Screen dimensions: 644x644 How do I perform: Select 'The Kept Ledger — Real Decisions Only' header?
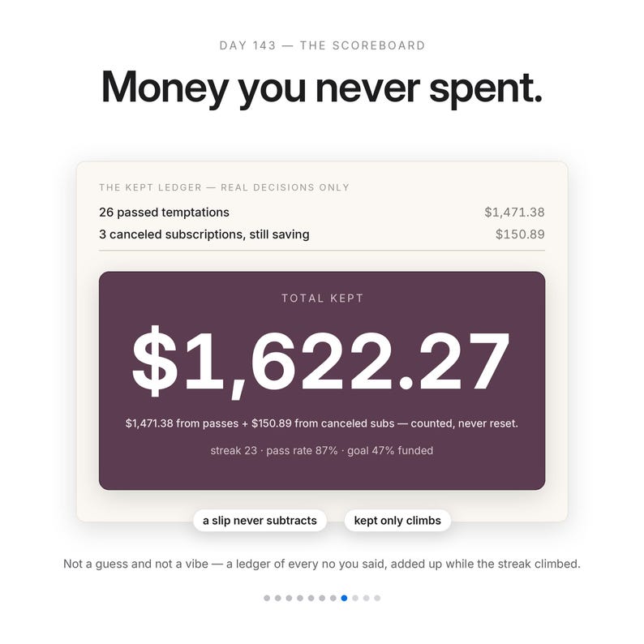click(224, 187)
